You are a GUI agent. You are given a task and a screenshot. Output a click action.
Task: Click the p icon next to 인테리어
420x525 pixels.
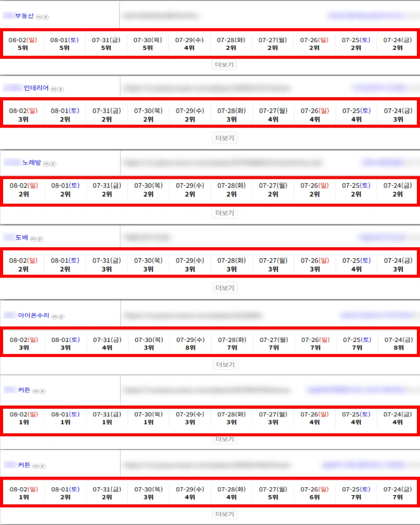(61, 89)
